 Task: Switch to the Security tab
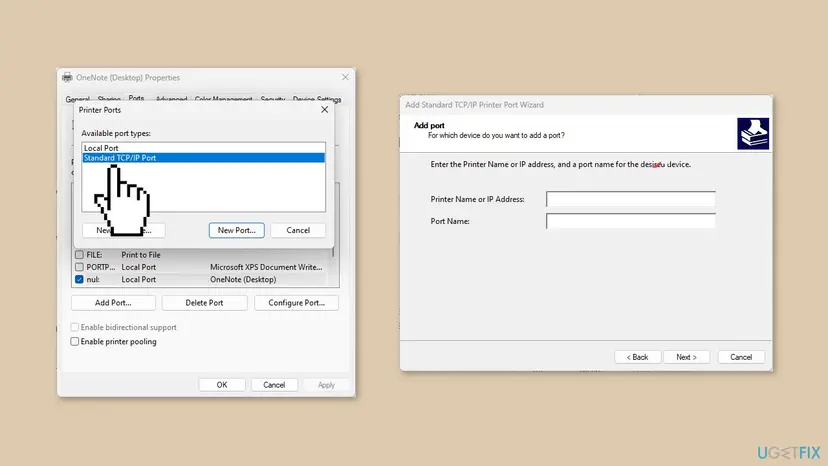(x=272, y=99)
